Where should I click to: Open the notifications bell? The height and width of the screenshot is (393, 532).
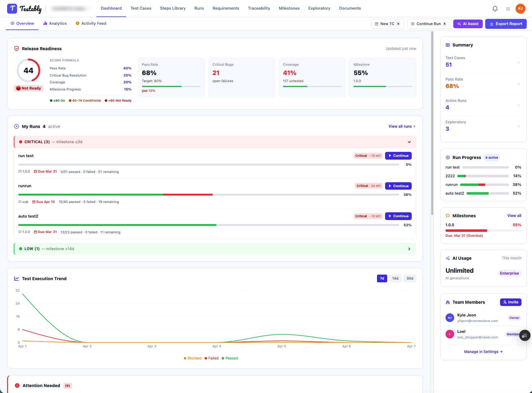[495, 9]
